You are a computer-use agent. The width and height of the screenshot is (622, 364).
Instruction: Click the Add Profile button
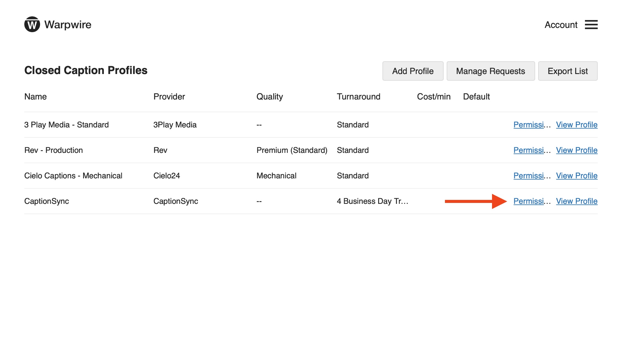[413, 71]
